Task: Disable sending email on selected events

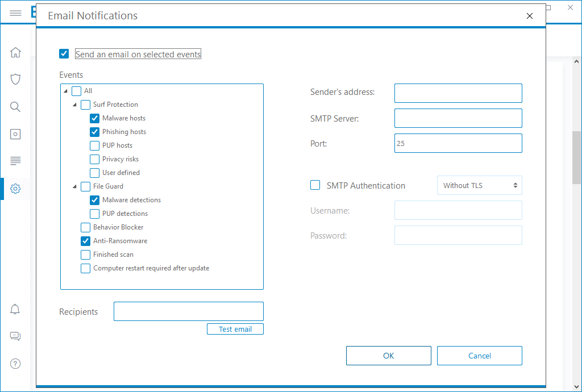Action: click(64, 53)
